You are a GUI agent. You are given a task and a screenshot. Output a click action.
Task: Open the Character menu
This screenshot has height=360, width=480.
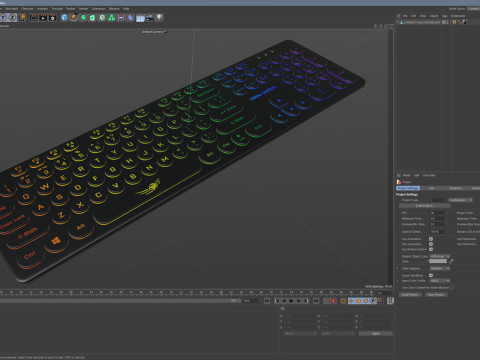[27, 9]
